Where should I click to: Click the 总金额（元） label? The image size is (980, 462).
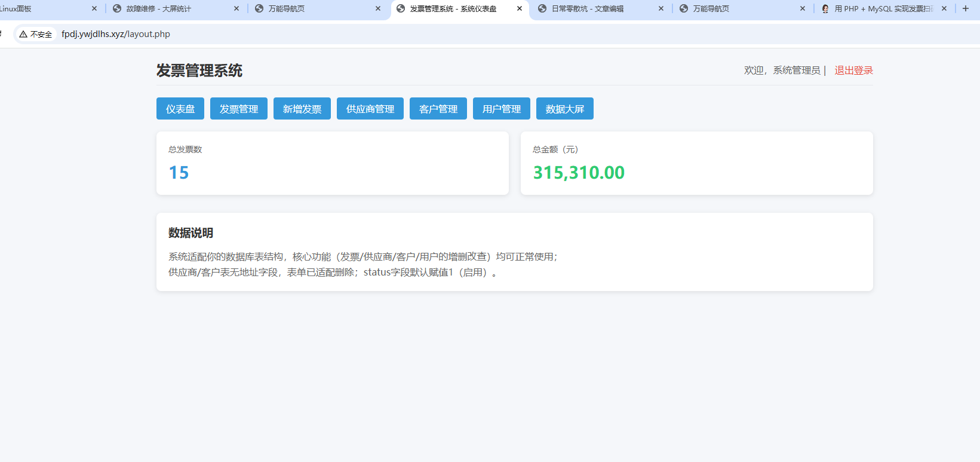pyautogui.click(x=555, y=149)
